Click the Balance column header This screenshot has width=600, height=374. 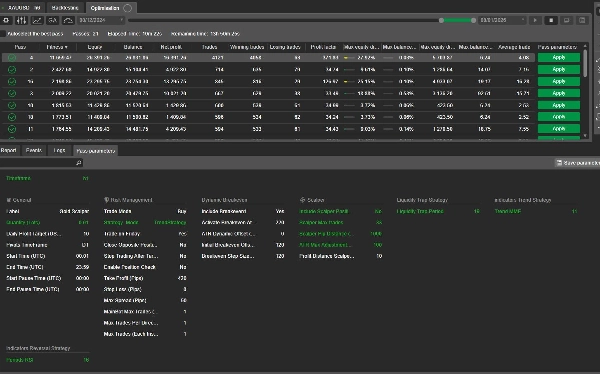coord(133,47)
